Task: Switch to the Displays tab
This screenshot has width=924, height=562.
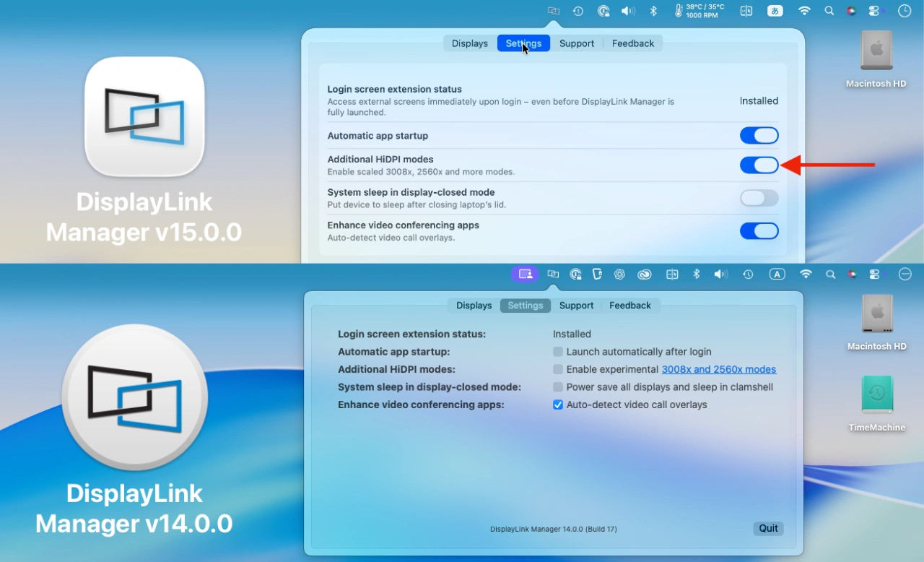Action: [x=469, y=43]
